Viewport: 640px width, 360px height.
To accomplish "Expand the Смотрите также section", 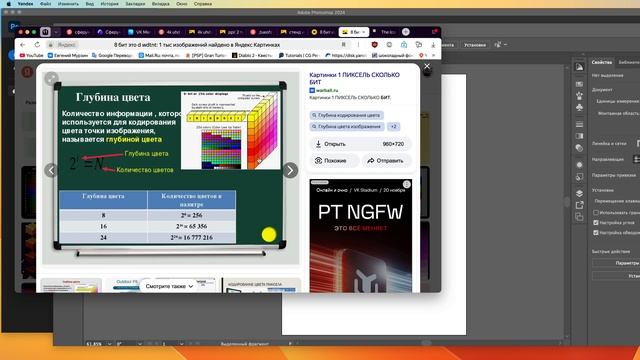I will point(169,286).
